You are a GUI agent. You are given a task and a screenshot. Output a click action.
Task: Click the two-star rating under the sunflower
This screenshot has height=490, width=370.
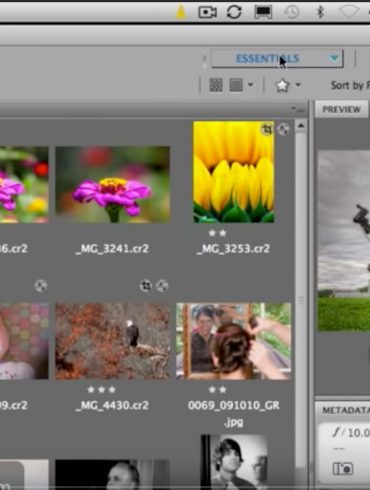pyautogui.click(x=217, y=233)
